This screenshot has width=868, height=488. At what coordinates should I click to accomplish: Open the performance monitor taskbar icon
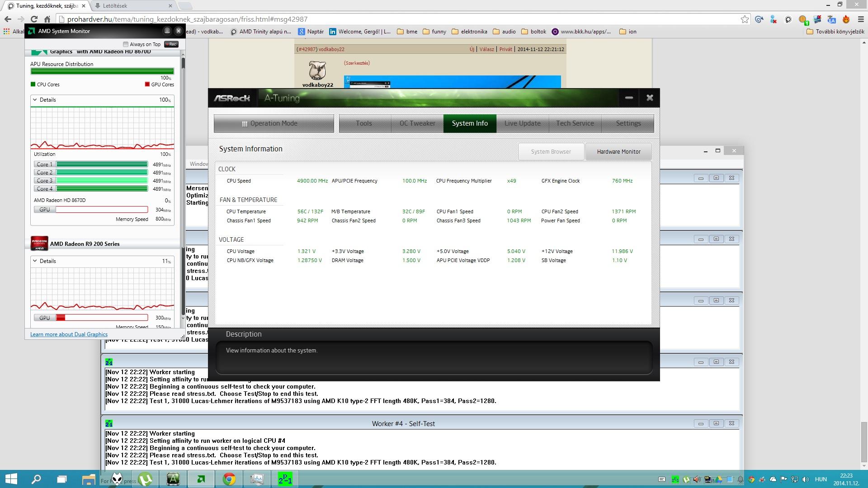257,479
